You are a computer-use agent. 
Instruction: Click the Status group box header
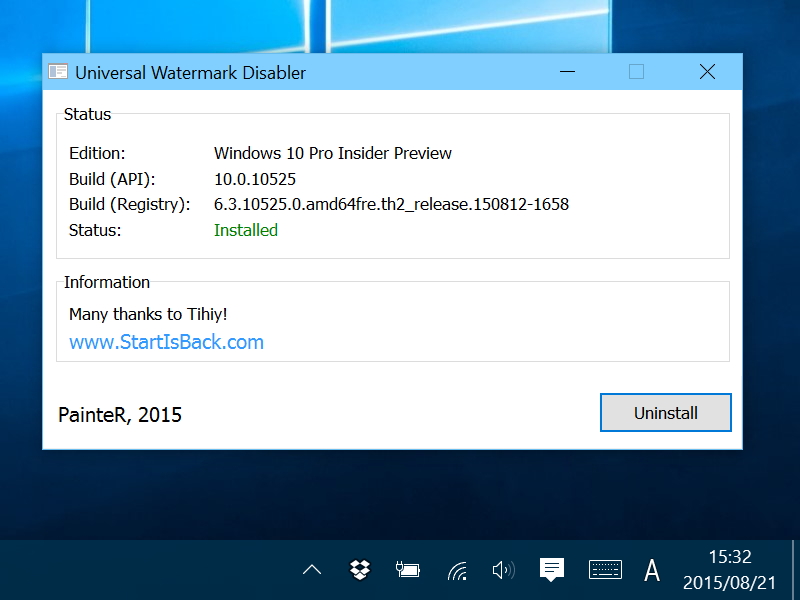[x=87, y=114]
